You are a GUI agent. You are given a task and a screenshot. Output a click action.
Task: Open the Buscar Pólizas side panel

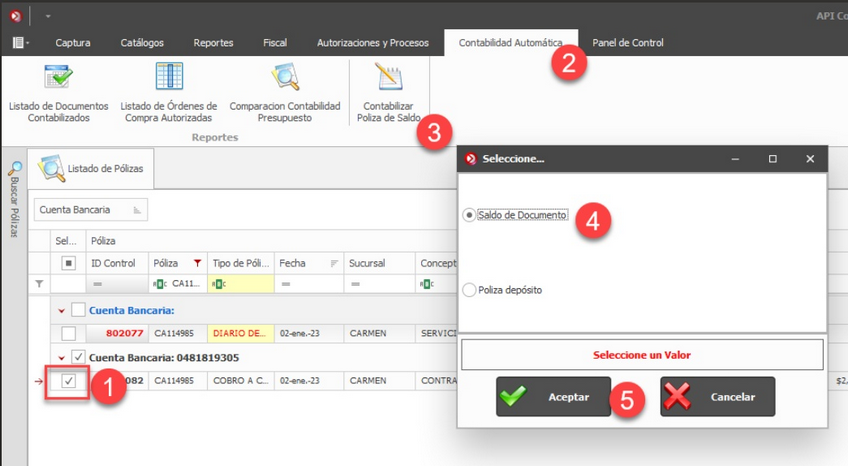pyautogui.click(x=15, y=198)
